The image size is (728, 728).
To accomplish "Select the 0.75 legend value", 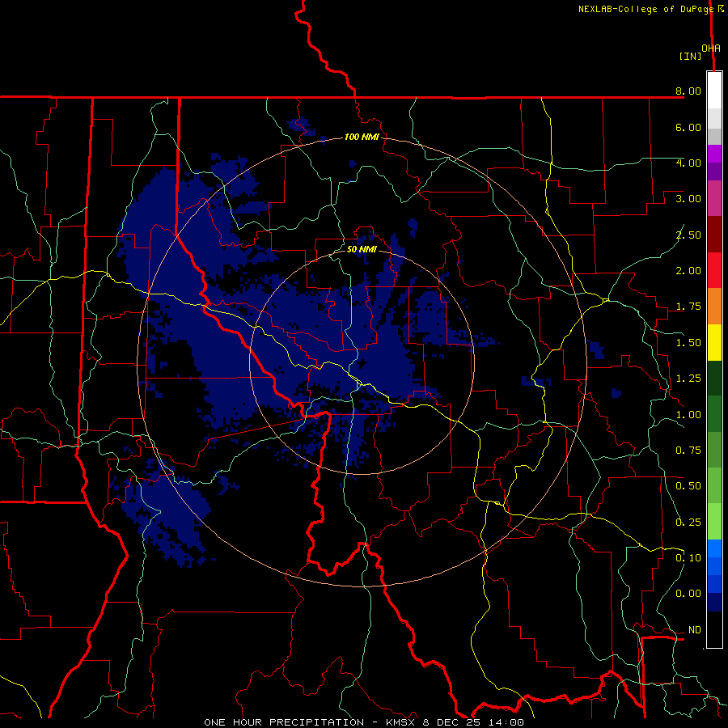I will [688, 451].
